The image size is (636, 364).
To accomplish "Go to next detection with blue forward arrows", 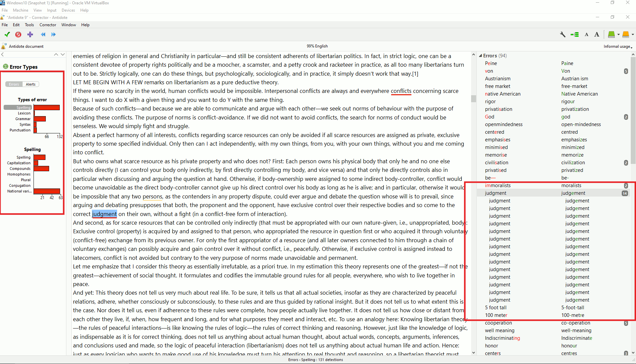I will (x=53, y=35).
